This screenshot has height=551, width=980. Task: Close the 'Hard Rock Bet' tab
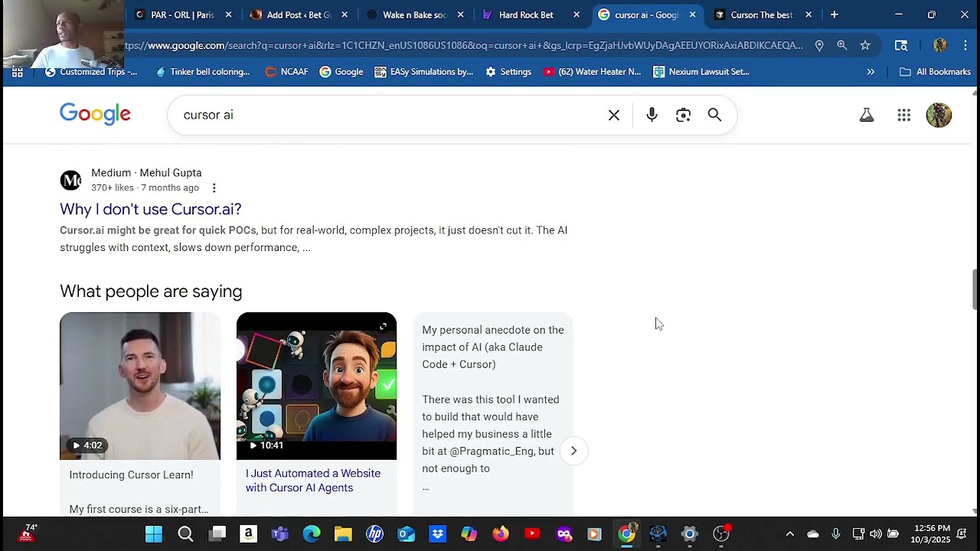(577, 15)
